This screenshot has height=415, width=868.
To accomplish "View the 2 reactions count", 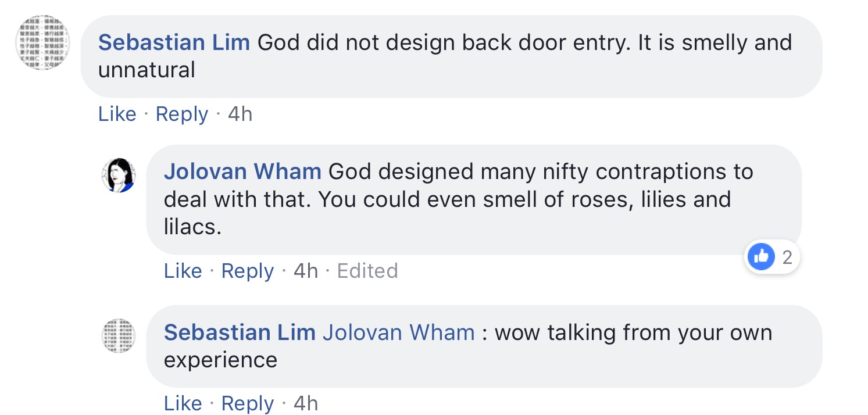I will pos(787,257).
